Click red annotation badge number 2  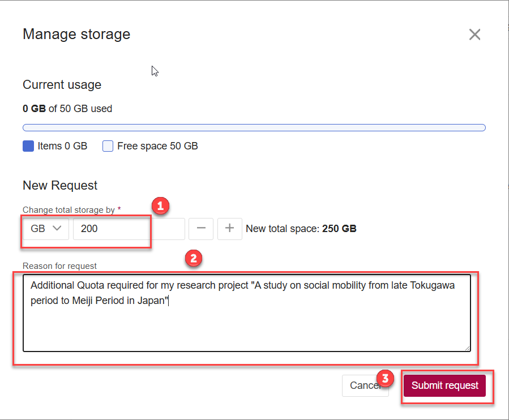193,259
